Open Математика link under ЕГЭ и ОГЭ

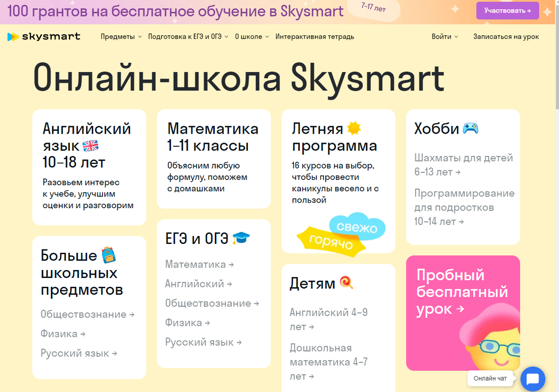[x=199, y=264]
